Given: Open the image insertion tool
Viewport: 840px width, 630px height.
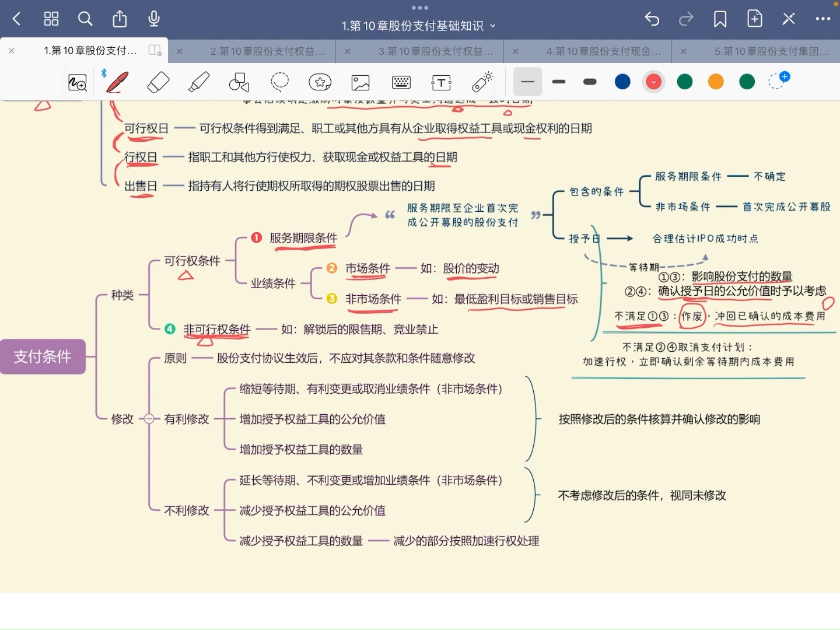Looking at the screenshot, I should tap(360, 82).
